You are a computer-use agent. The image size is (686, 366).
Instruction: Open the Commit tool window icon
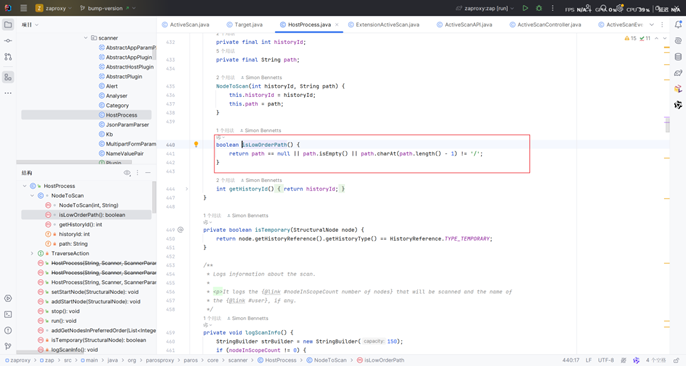(x=8, y=41)
